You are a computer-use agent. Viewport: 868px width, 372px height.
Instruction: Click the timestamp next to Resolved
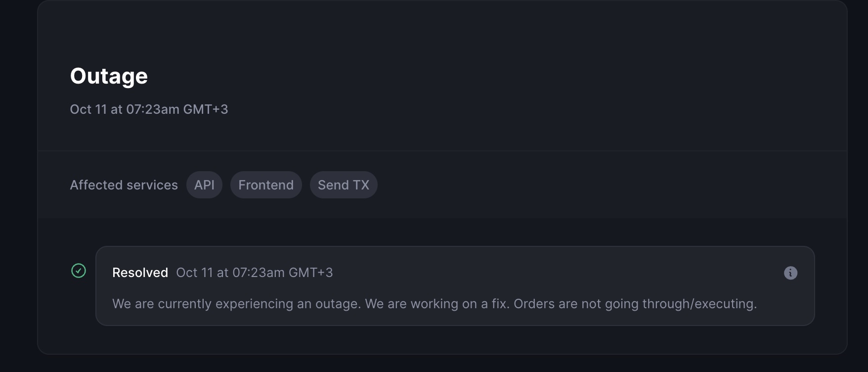click(x=254, y=273)
